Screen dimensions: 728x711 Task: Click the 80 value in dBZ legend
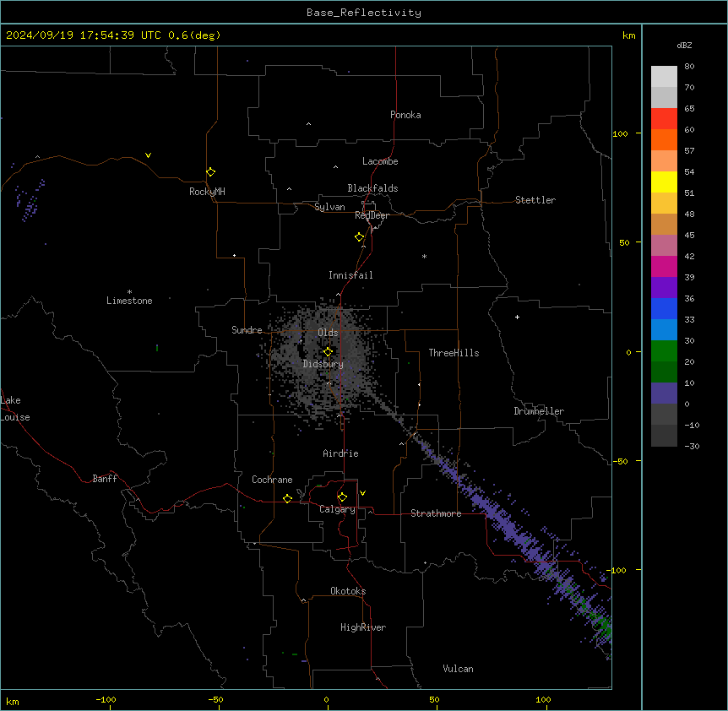(x=689, y=67)
